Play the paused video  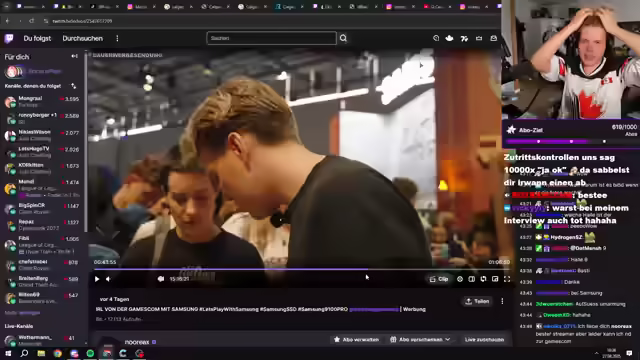(97, 279)
